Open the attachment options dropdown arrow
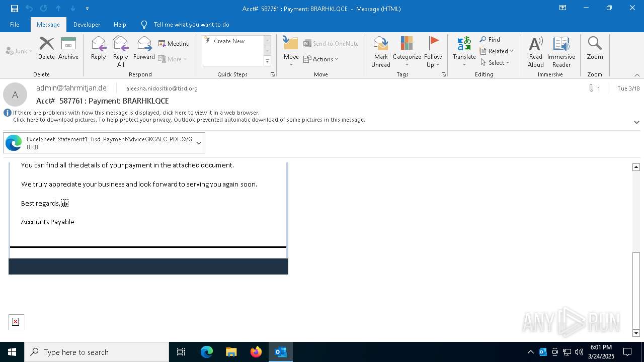The image size is (644, 362). coord(199,143)
